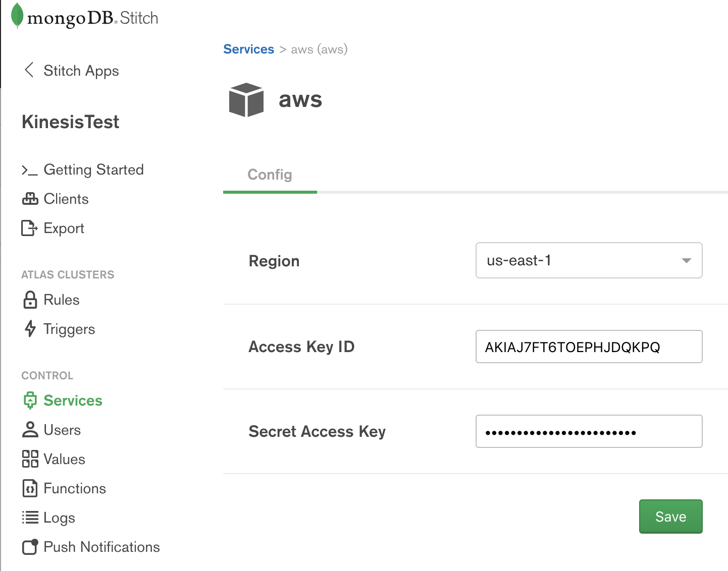Image resolution: width=728 pixels, height=571 pixels.
Task: Open the Users page
Action: [x=62, y=430]
